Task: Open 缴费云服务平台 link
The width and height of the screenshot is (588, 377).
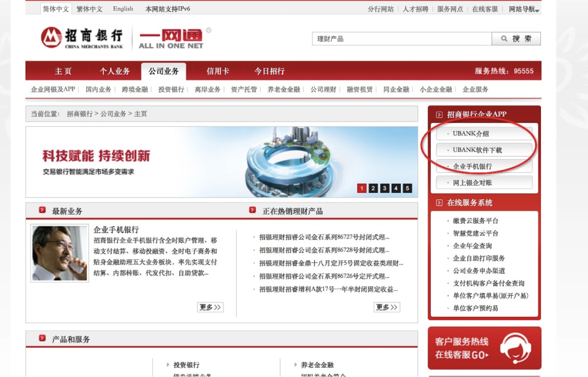Action: [475, 221]
